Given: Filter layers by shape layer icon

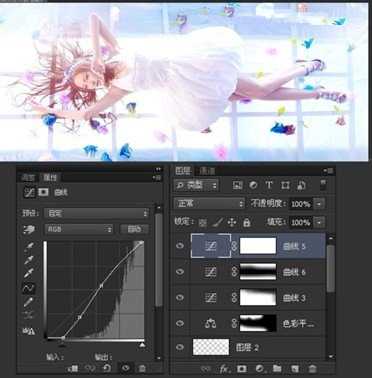Looking at the screenshot, I should (285, 185).
